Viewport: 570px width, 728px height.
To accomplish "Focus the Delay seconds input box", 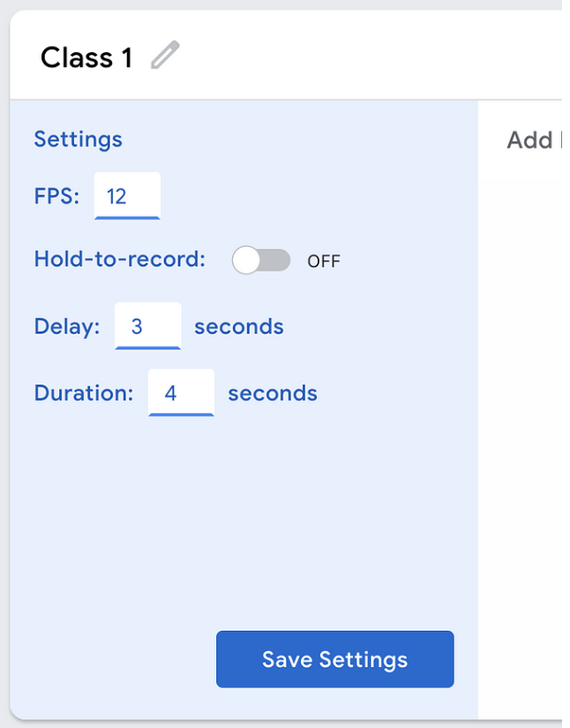I will pyautogui.click(x=147, y=326).
